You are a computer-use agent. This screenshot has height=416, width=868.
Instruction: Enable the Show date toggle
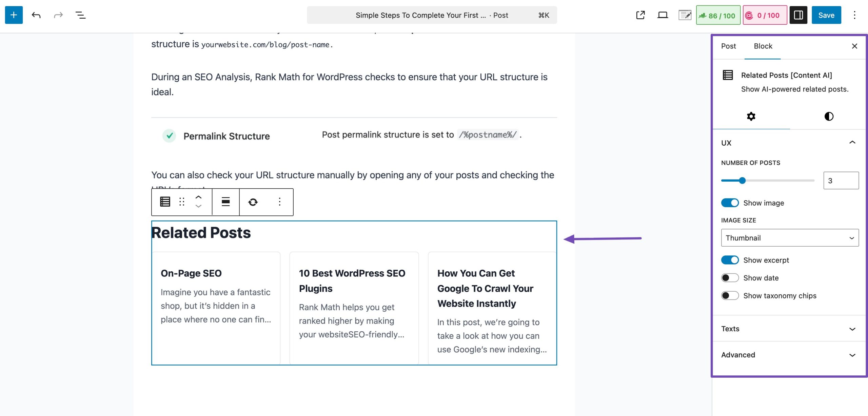(730, 278)
